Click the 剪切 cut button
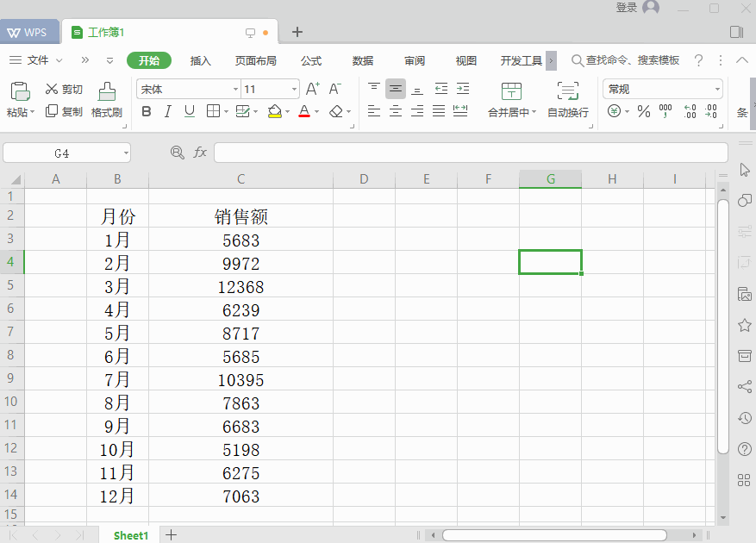The height and width of the screenshot is (543, 756). [x=63, y=88]
